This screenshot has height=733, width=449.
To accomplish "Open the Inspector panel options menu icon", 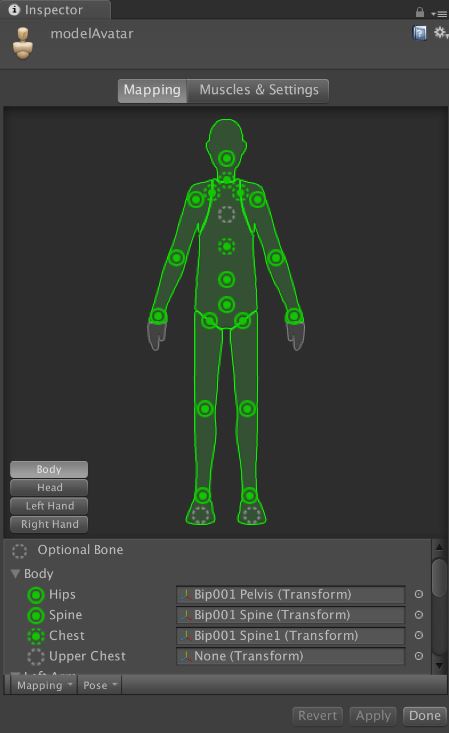I will 440,14.
